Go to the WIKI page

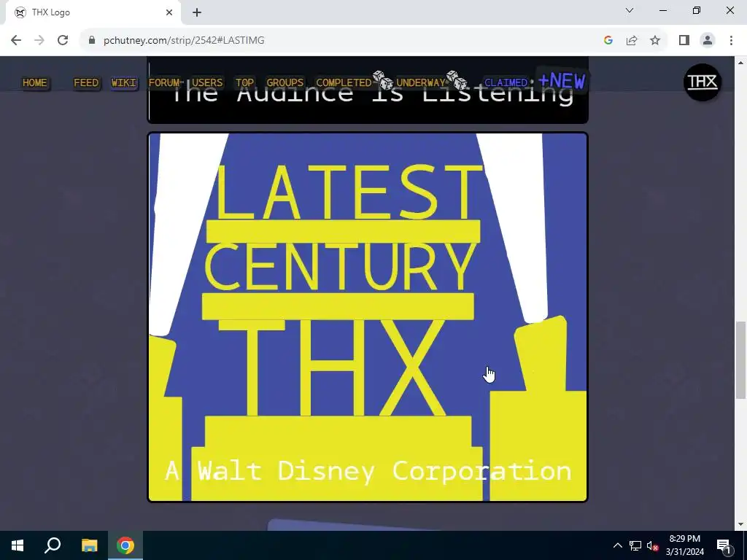pos(123,83)
